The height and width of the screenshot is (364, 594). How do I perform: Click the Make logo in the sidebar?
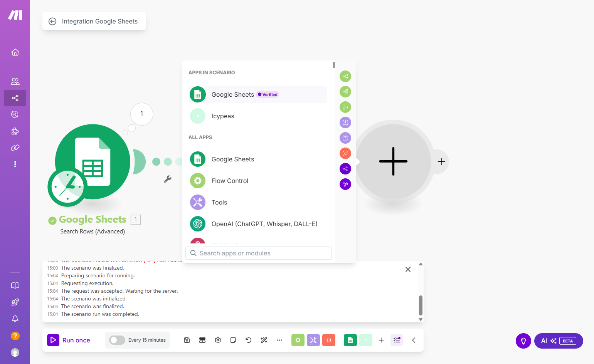pyautogui.click(x=15, y=15)
